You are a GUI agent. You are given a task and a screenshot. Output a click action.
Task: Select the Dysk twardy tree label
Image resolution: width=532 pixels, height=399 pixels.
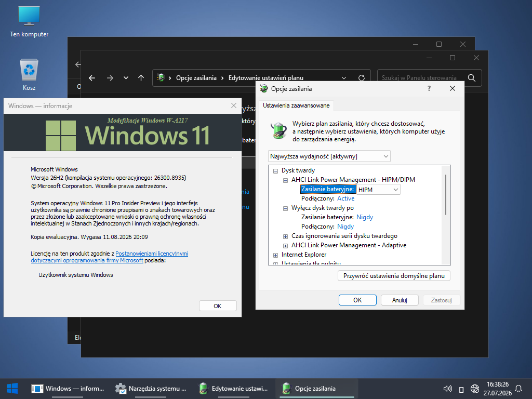click(298, 170)
